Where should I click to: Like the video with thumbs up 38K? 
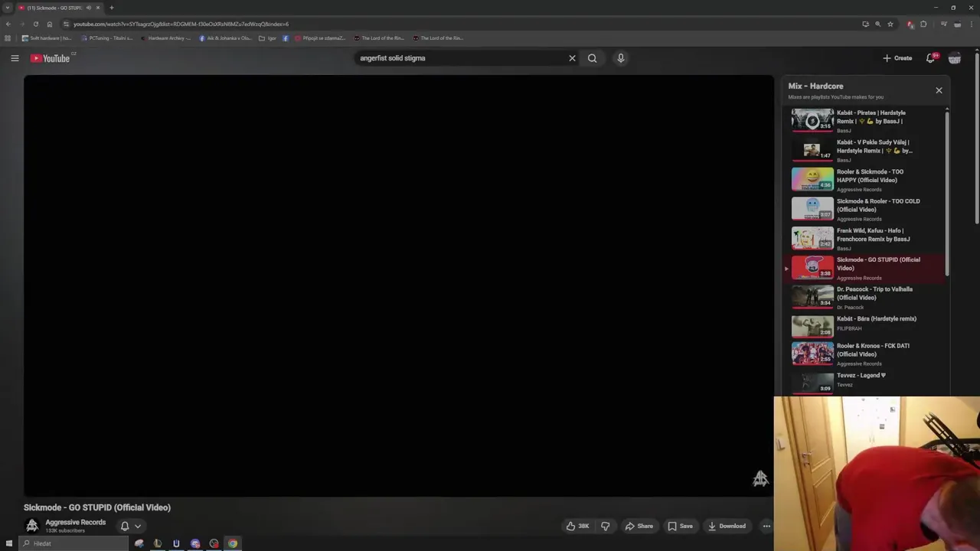coord(578,526)
